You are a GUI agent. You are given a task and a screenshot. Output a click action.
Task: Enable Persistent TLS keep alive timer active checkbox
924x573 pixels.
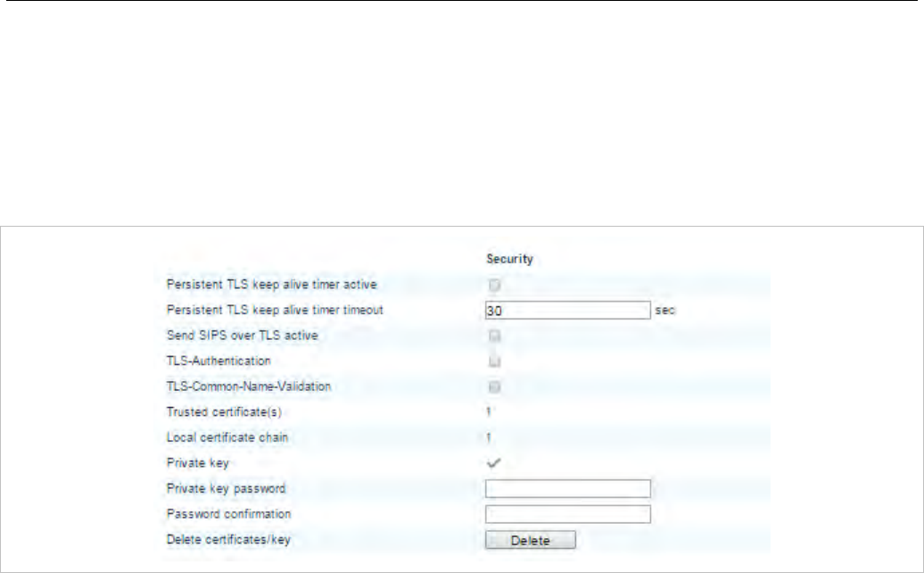[x=494, y=285]
